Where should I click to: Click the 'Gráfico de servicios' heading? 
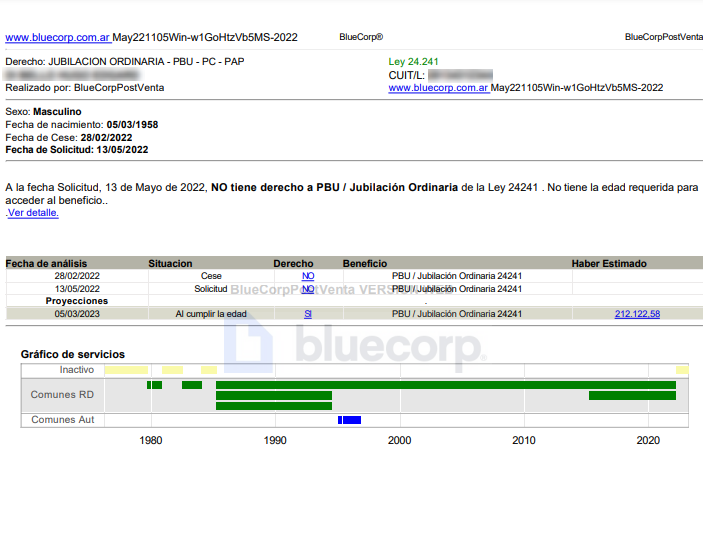point(73,354)
